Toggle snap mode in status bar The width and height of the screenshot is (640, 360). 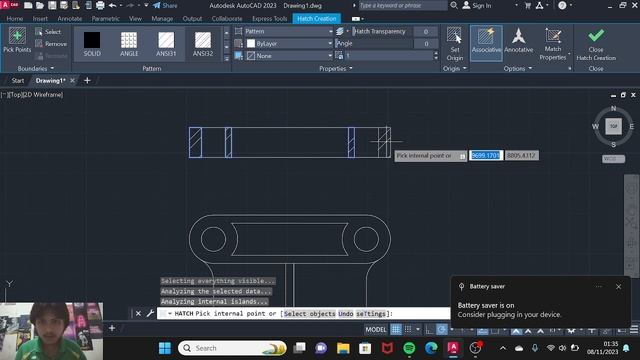click(408, 329)
